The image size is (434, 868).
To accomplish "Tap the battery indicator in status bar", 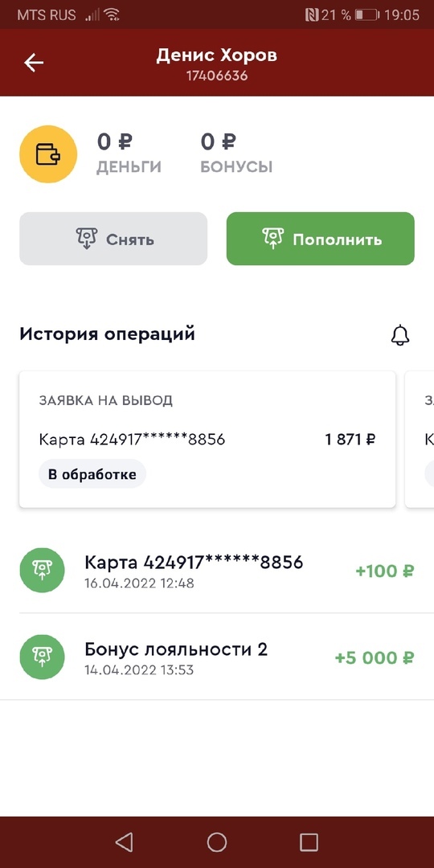I will click(x=367, y=15).
